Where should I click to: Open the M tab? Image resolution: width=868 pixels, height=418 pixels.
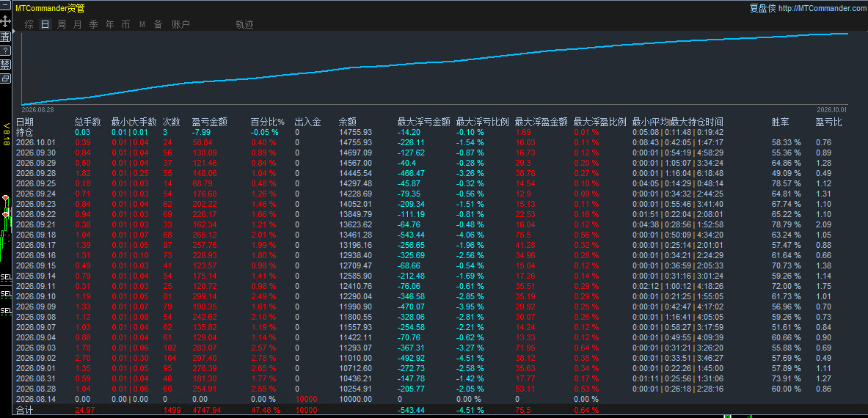coord(142,24)
